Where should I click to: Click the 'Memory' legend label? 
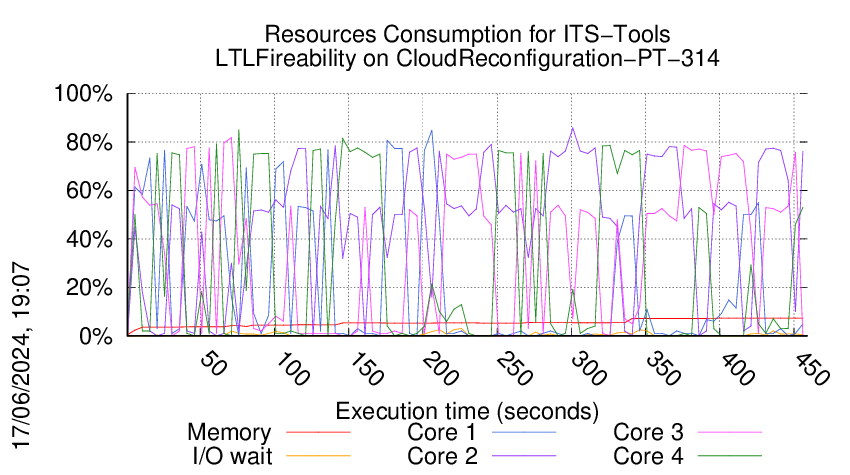click(x=229, y=433)
